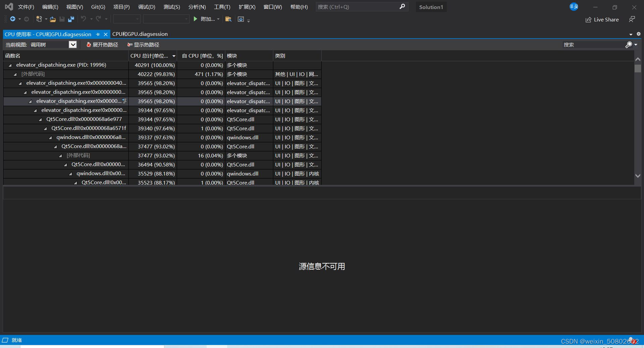Click the 类别 column header
This screenshot has width=644, height=348.
(x=297, y=56)
